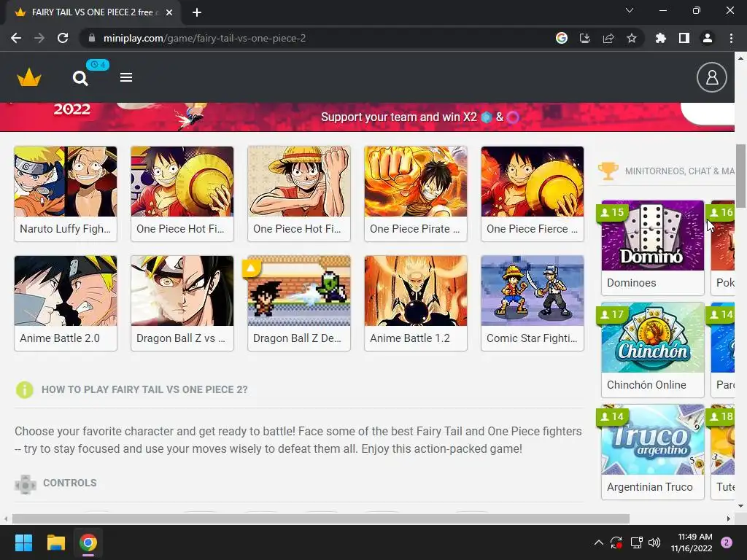The width and height of the screenshot is (747, 560).
Task: Open the user account avatar icon
Action: coord(712,77)
